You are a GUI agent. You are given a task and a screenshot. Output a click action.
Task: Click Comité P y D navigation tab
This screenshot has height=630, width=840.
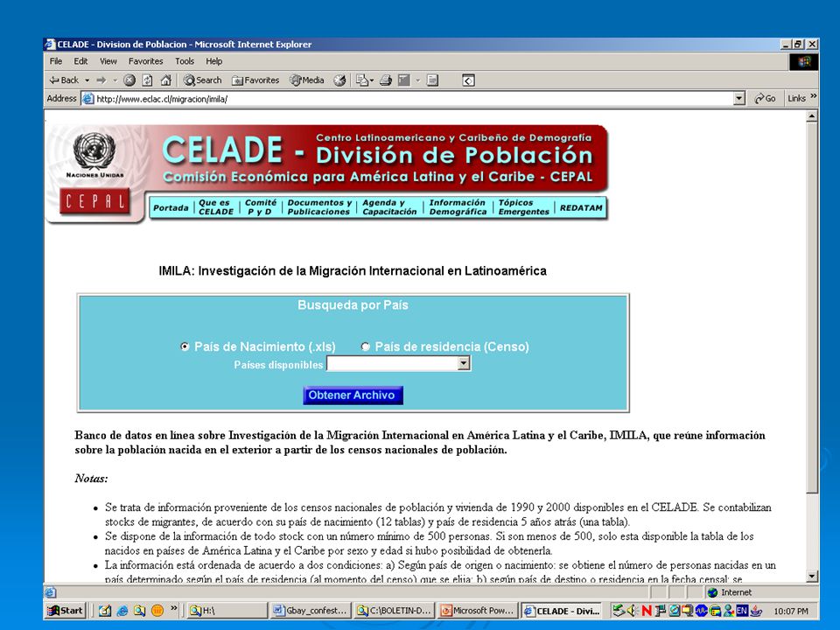(261, 207)
